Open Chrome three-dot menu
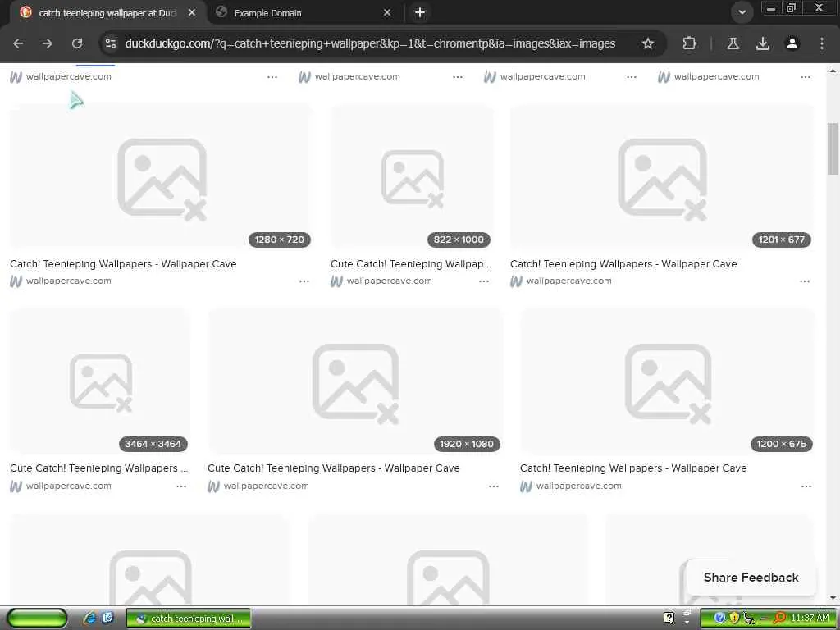 (822, 43)
